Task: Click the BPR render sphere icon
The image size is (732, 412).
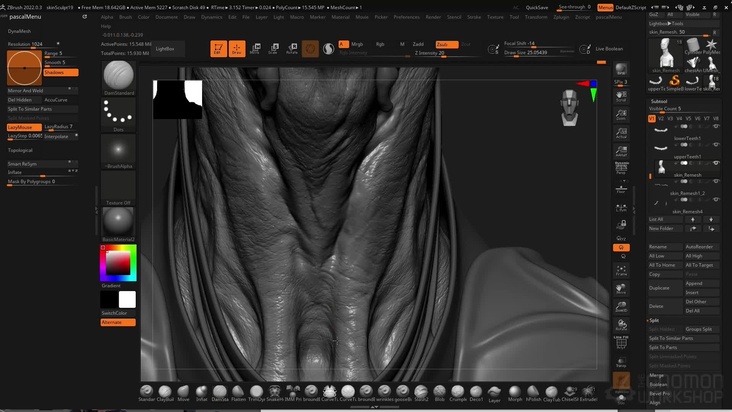Action: (621, 70)
